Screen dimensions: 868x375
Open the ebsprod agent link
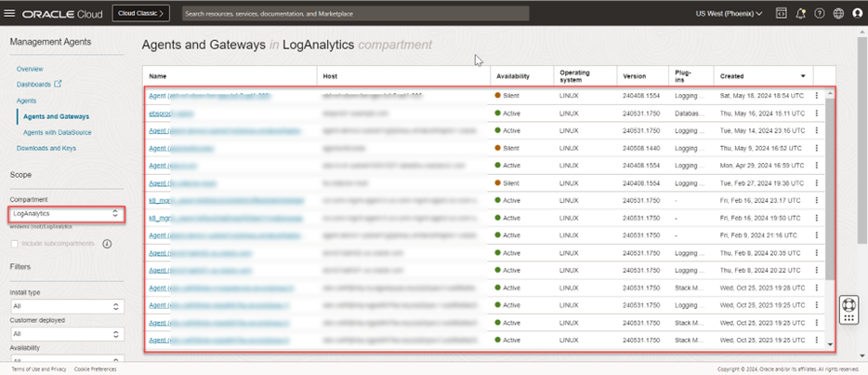tap(171, 114)
